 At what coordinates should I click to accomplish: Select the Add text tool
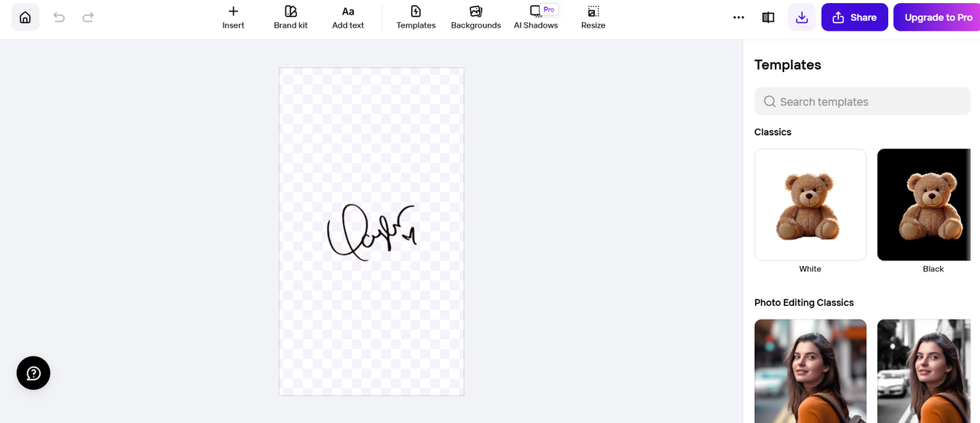348,18
